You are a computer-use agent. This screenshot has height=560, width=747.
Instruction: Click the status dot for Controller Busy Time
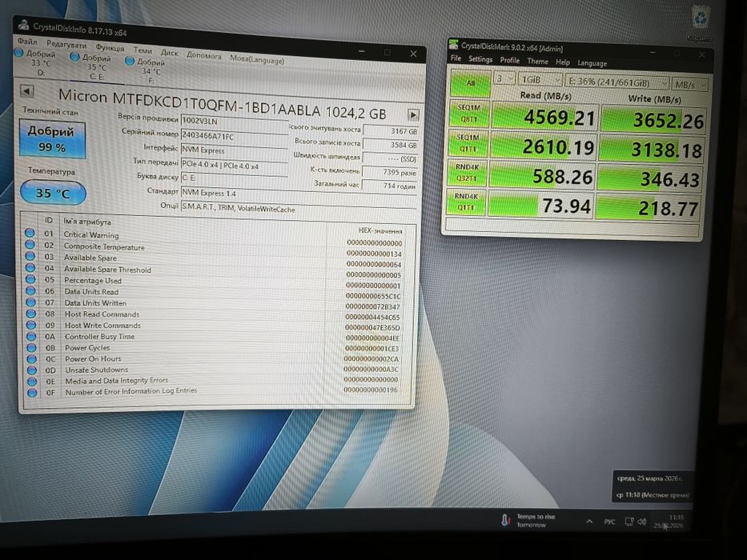coord(31,336)
